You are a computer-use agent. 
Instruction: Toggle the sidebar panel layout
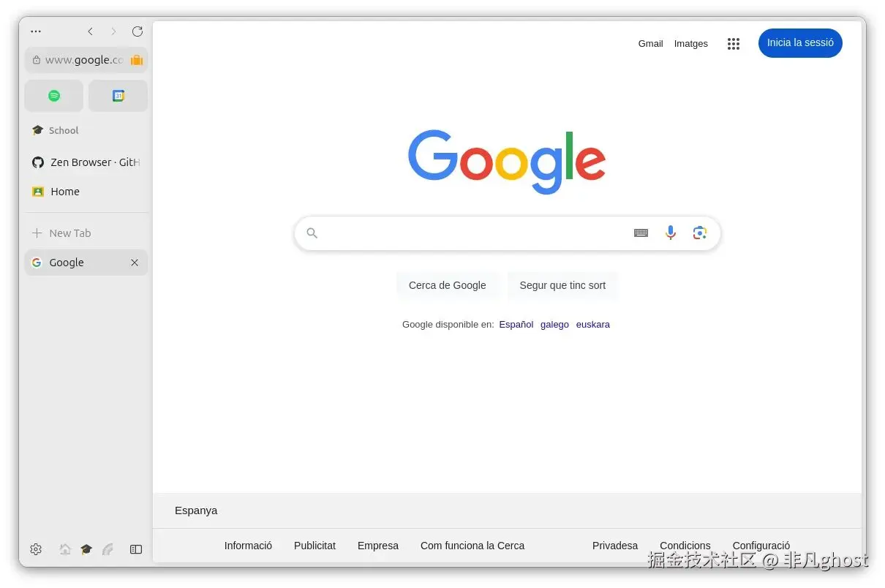(x=136, y=549)
